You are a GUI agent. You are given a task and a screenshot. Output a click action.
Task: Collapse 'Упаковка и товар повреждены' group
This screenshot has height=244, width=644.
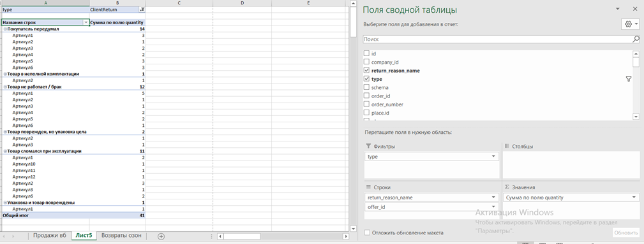coord(5,202)
